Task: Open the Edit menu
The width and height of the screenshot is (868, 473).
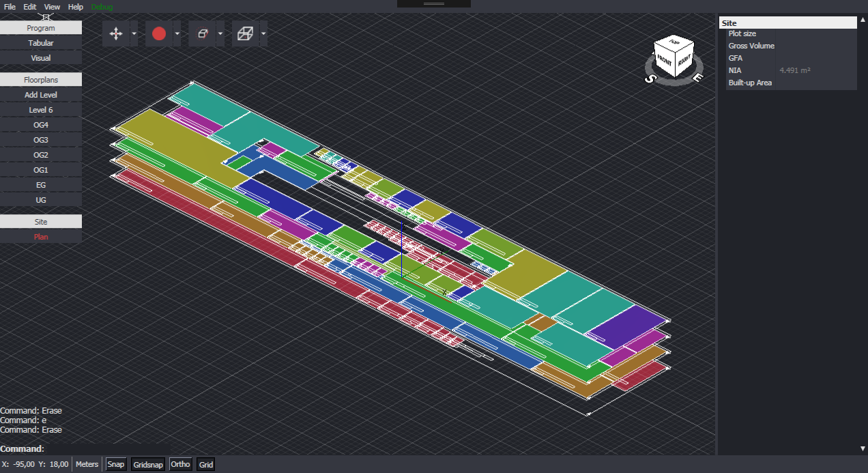Action: click(x=30, y=7)
